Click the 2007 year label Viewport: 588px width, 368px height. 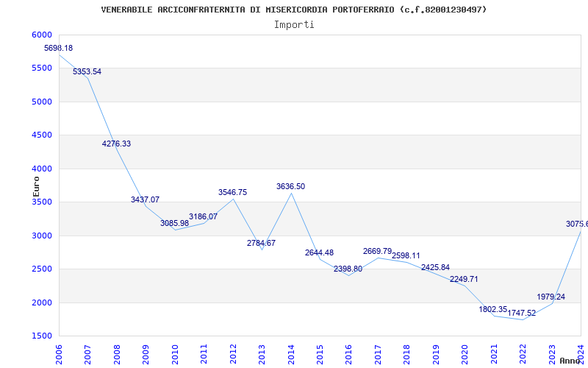87,355
